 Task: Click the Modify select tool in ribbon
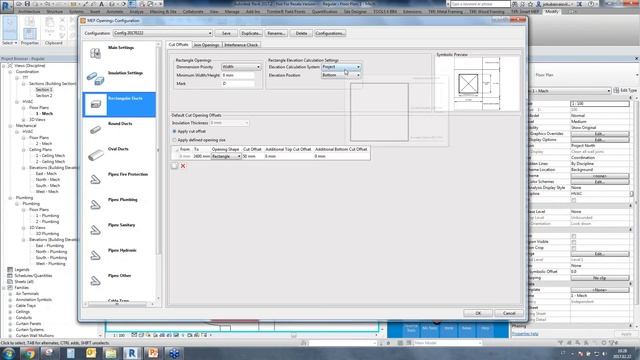[10, 27]
